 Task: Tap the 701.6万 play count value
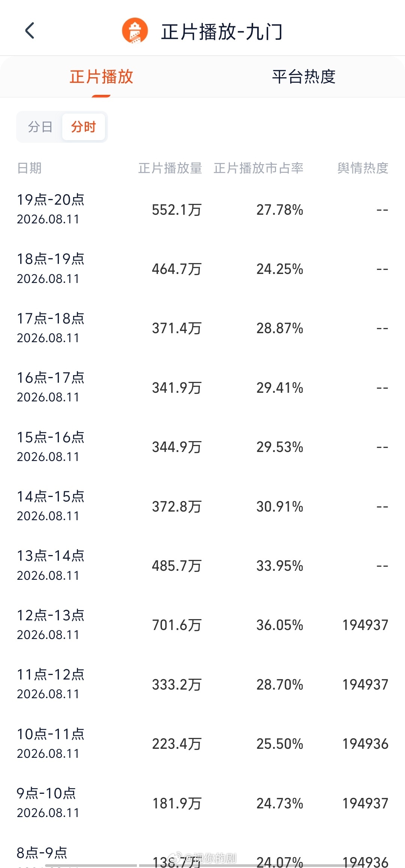pyautogui.click(x=177, y=625)
